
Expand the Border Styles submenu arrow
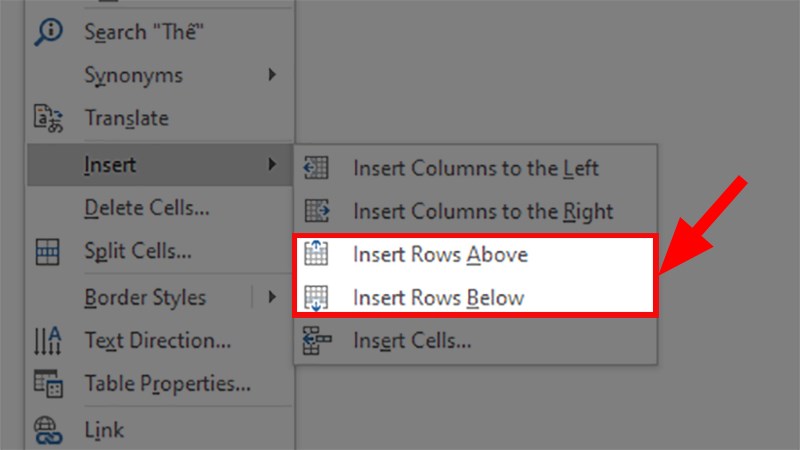(x=272, y=296)
